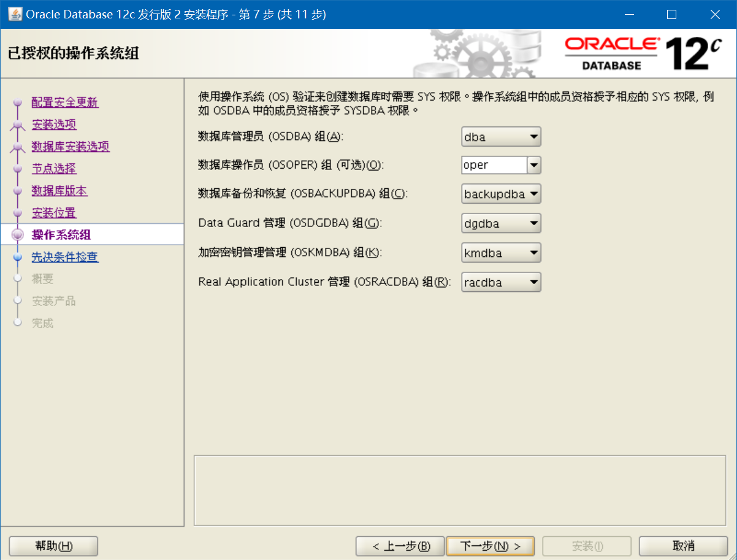Click the 帮助(H) help button
Screen dimensions: 737x560
pyautogui.click(x=54, y=546)
